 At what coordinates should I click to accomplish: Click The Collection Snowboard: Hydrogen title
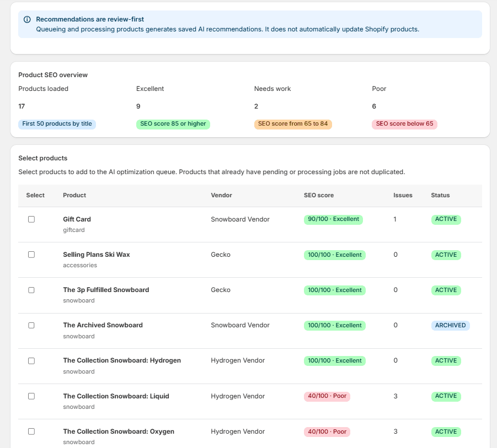[x=122, y=360]
